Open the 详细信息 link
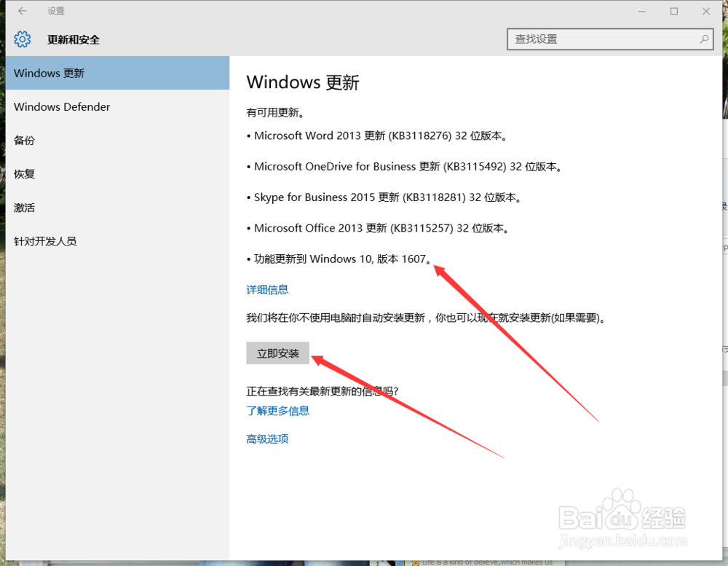The image size is (728, 566). [267, 290]
